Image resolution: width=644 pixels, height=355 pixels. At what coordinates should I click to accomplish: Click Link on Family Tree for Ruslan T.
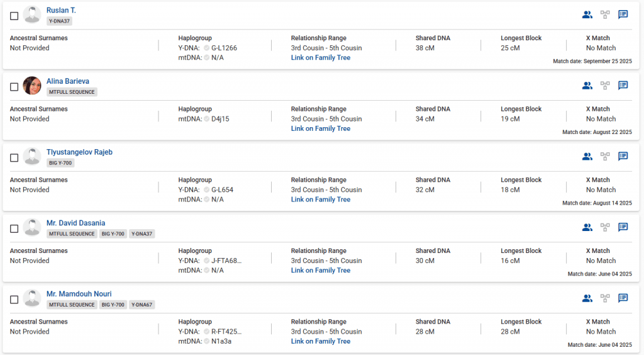pos(320,58)
